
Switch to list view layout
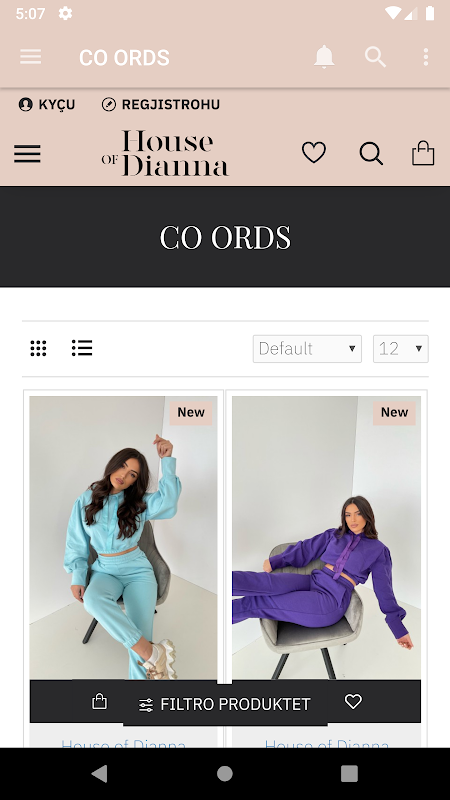82,348
